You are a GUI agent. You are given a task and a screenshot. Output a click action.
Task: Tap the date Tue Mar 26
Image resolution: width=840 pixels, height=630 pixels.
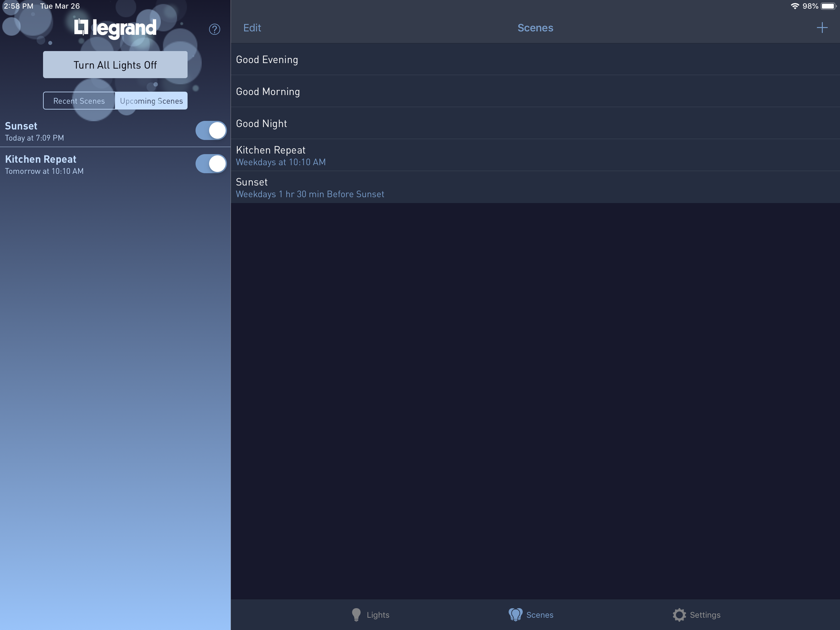coord(60,6)
